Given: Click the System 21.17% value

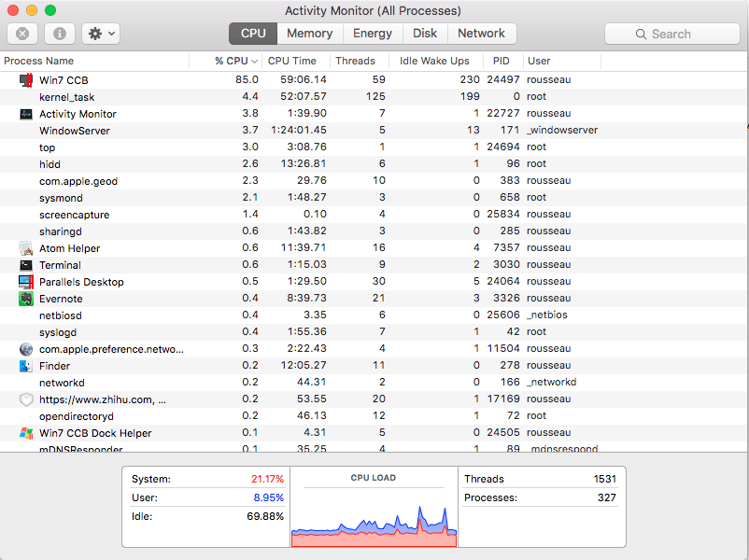Looking at the screenshot, I should 267,479.
